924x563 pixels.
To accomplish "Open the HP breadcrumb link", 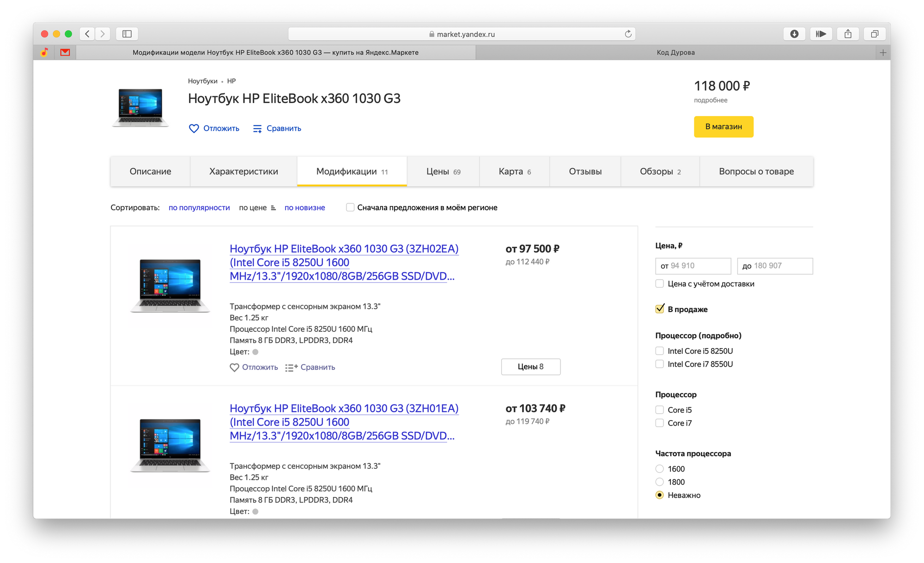I will (x=231, y=81).
